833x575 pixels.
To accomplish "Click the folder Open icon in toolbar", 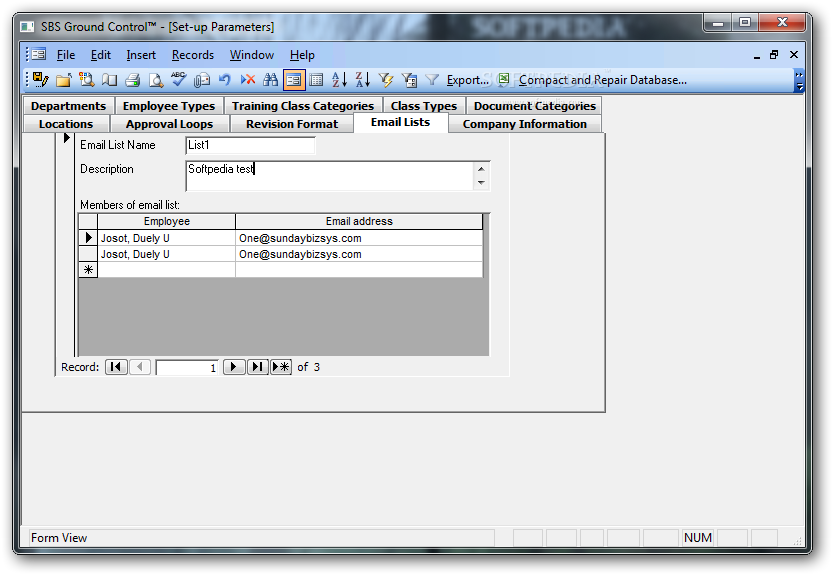I will point(64,80).
